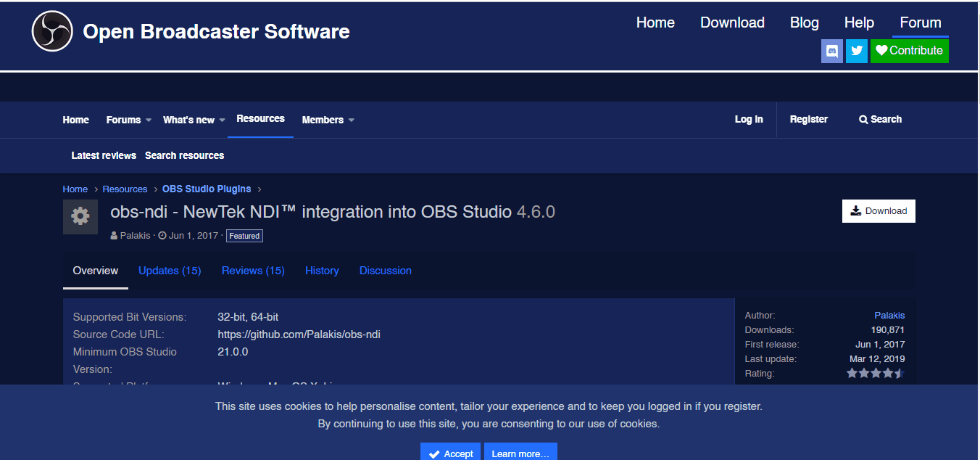Image resolution: width=980 pixels, height=460 pixels.
Task: Open the Download page in the header
Action: point(732,22)
